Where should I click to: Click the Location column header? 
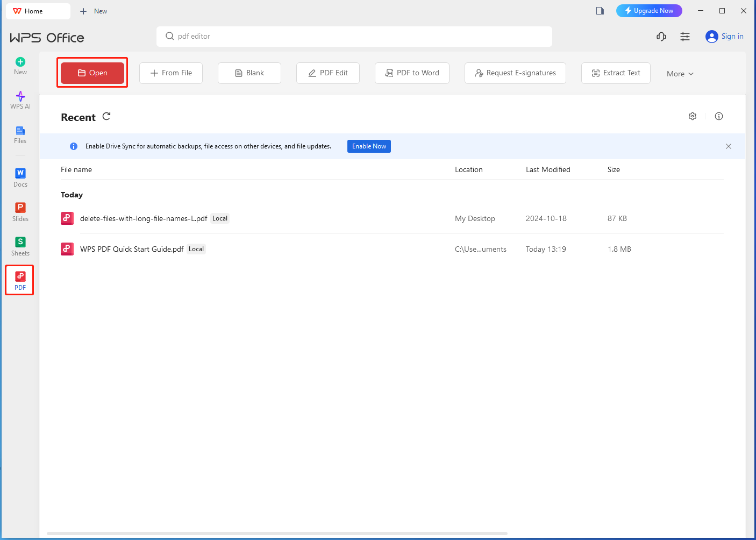pos(469,169)
